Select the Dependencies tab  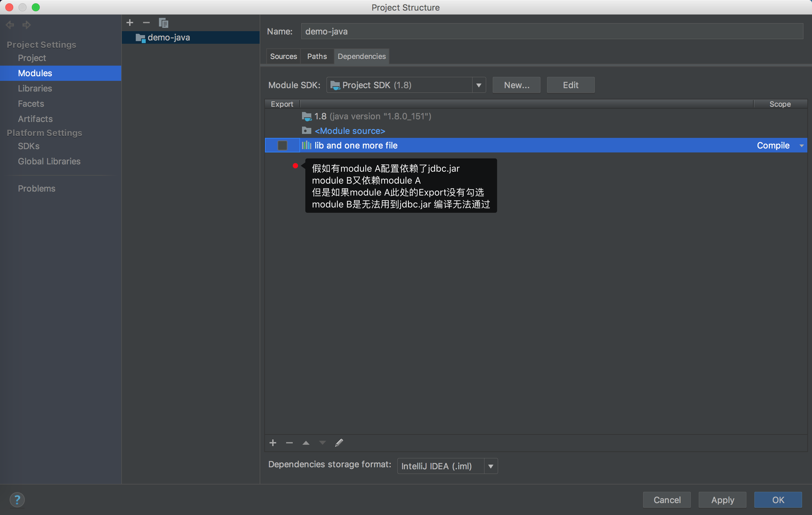coord(362,56)
